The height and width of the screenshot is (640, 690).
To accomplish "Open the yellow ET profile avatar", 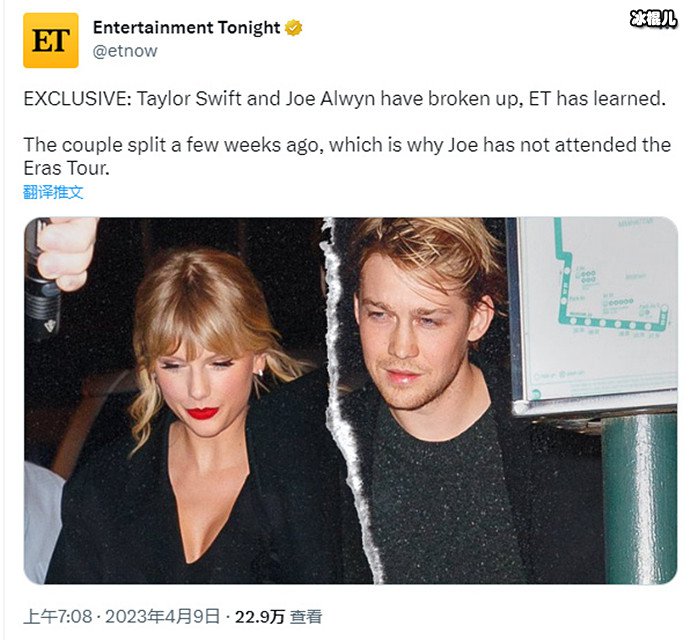I will coord(51,40).
